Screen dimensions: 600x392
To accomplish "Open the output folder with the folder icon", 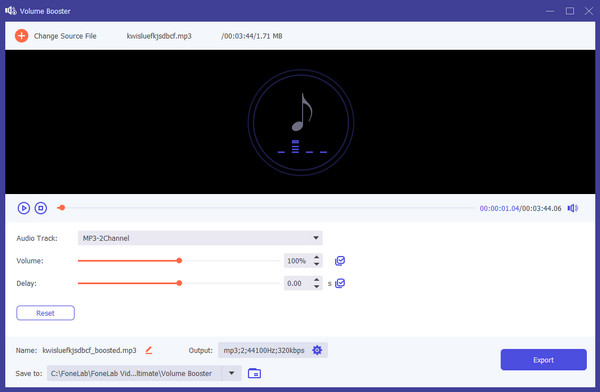I will tap(254, 373).
